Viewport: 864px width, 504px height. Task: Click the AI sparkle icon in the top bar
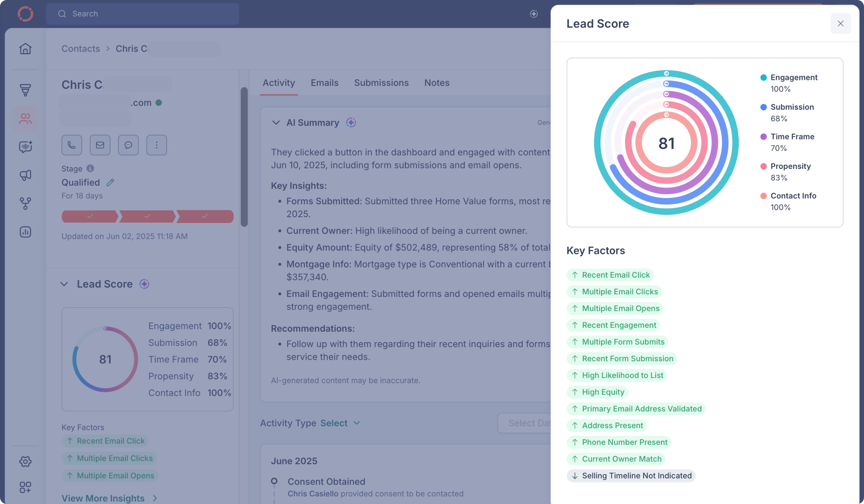click(533, 14)
